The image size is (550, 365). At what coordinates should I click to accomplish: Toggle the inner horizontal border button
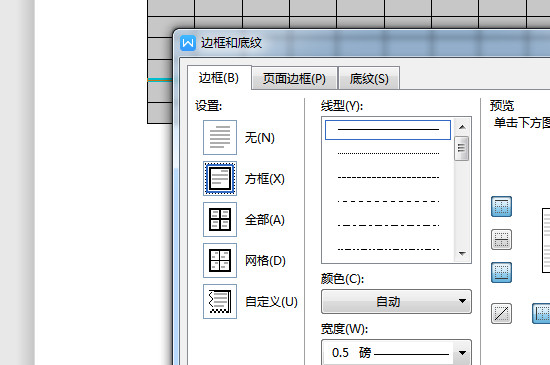(x=501, y=239)
